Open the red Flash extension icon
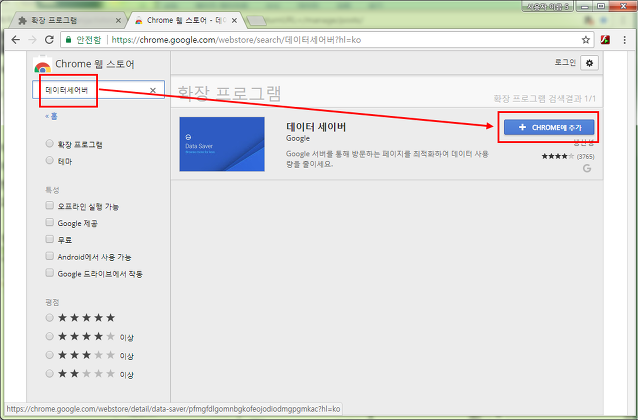The image size is (640, 420). (605, 40)
